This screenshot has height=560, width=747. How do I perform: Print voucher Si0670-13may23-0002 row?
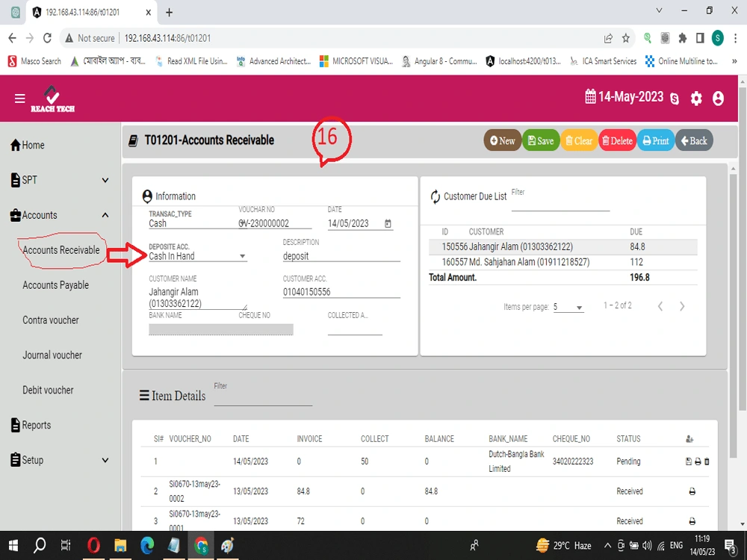pos(692,491)
